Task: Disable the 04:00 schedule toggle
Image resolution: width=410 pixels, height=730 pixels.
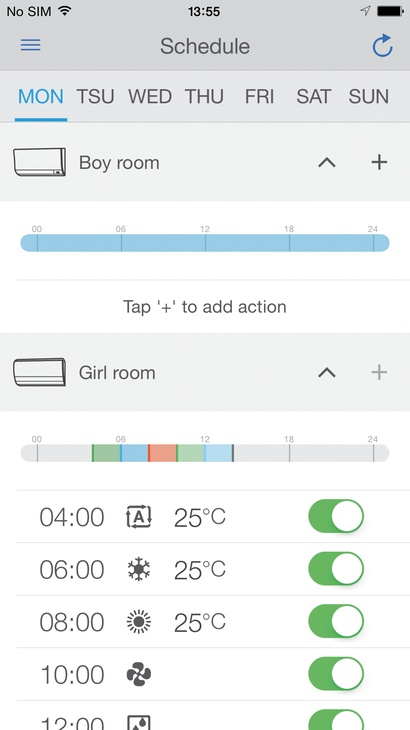Action: (336, 516)
